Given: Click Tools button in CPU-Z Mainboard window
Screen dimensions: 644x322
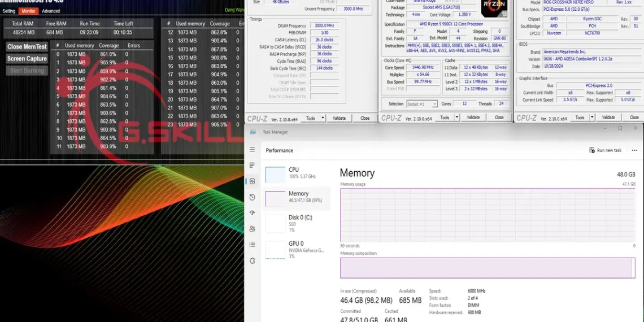Looking at the screenshot, I should (x=580, y=118).
